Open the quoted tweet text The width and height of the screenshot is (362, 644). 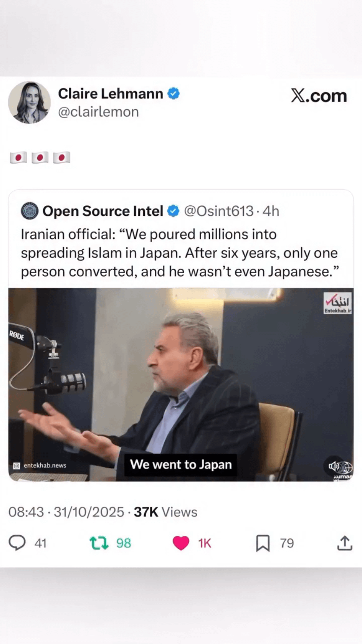180,253
